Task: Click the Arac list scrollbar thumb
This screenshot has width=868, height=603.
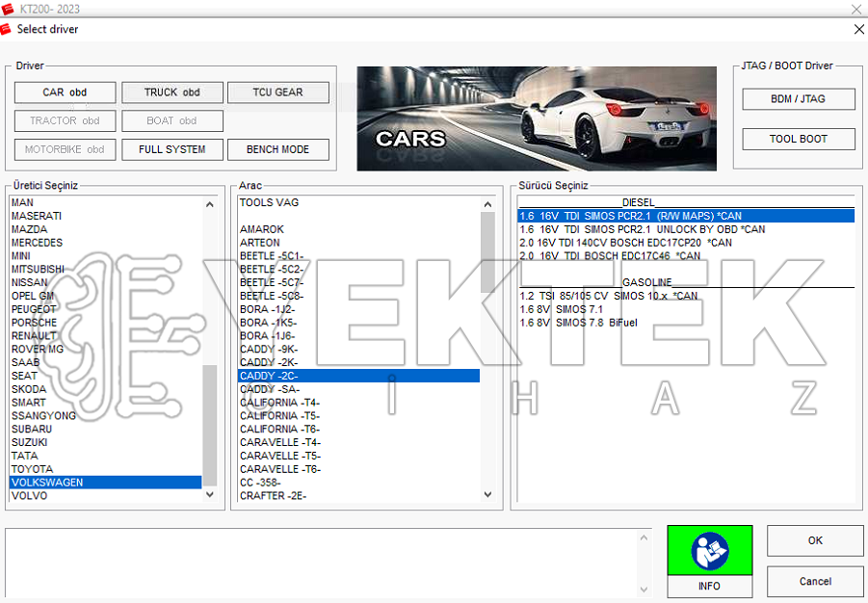Action: 487,252
